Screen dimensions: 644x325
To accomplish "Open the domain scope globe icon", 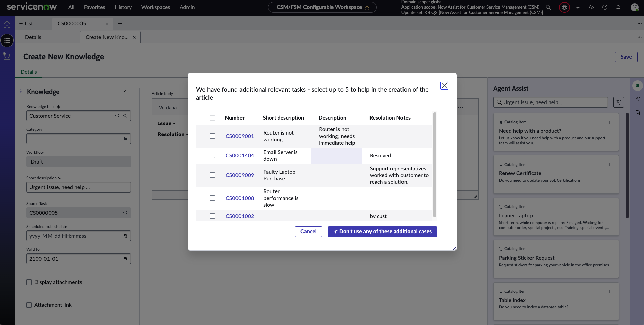I will (x=565, y=7).
